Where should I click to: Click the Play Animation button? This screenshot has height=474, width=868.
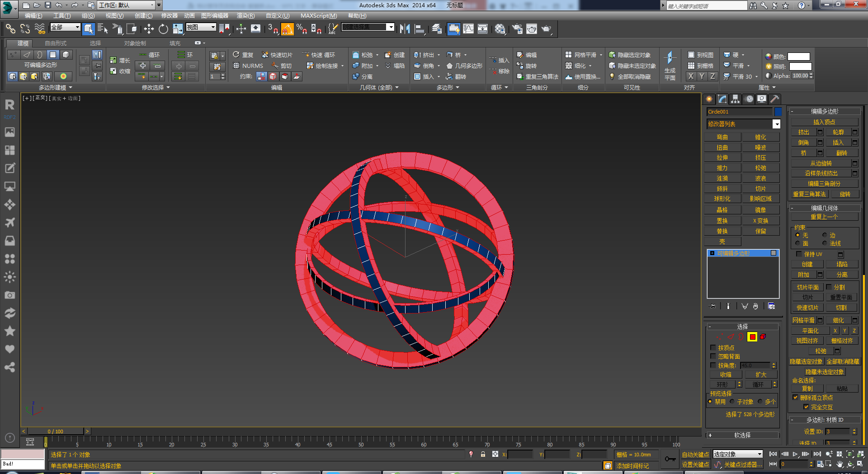[x=795, y=454]
